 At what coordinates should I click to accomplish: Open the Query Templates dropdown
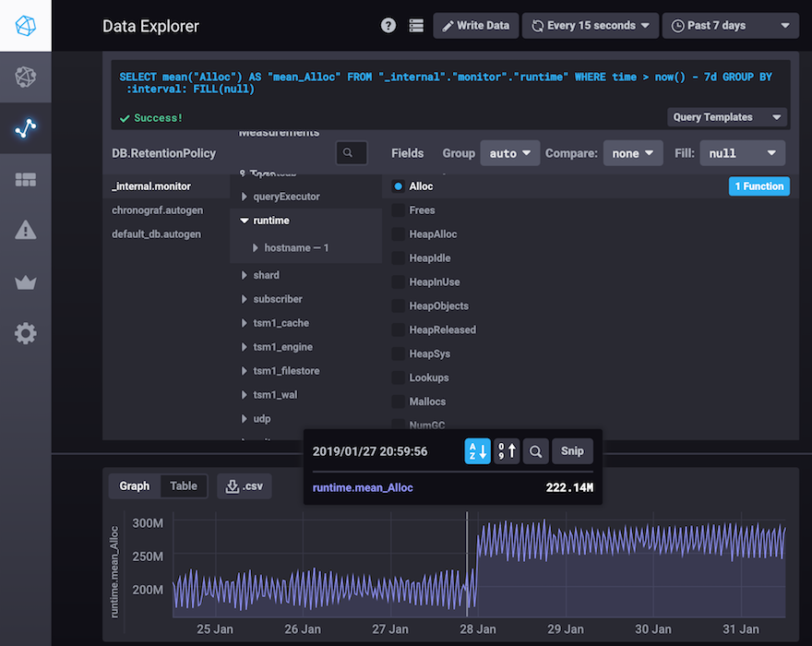point(726,117)
